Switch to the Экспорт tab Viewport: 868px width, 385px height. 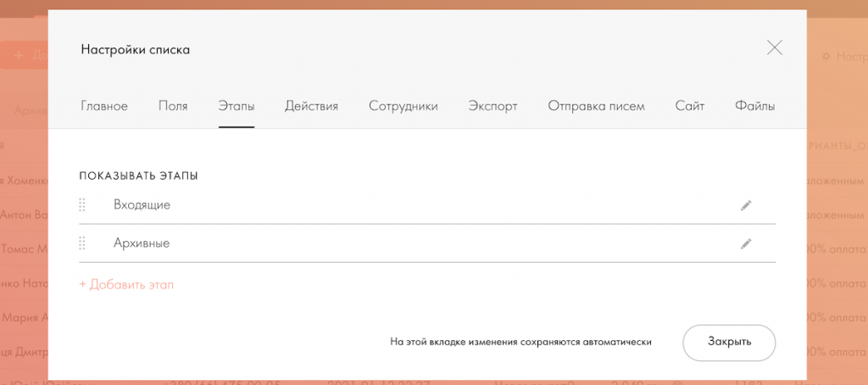(492, 106)
